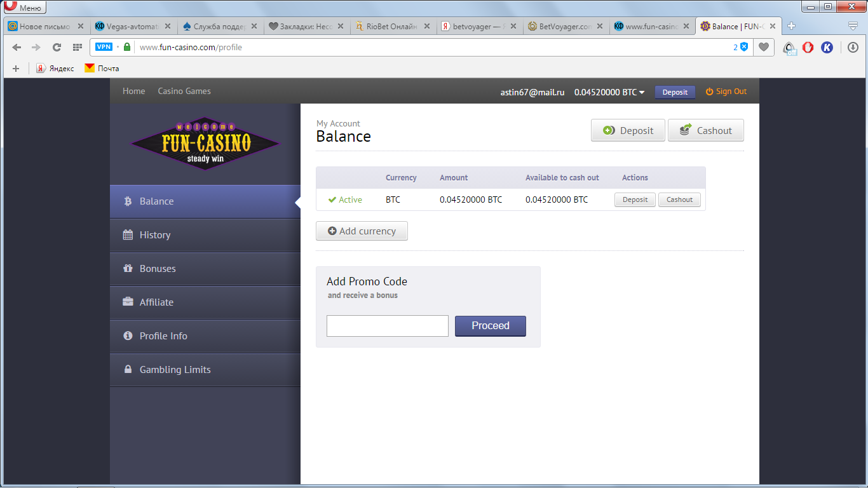Close the BetVoyager.com tab
The height and width of the screenshot is (488, 868).
click(599, 27)
